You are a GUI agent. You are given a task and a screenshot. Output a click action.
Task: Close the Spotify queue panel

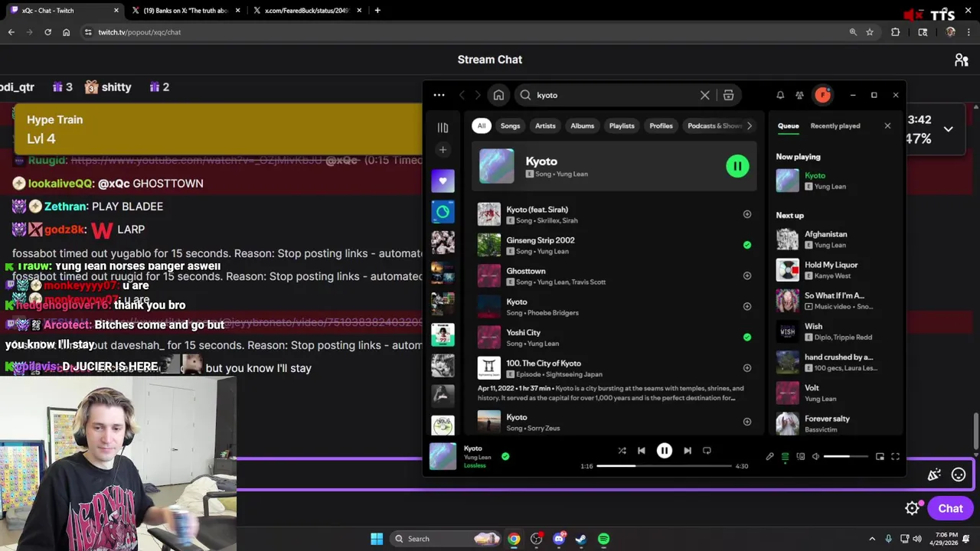tap(887, 126)
